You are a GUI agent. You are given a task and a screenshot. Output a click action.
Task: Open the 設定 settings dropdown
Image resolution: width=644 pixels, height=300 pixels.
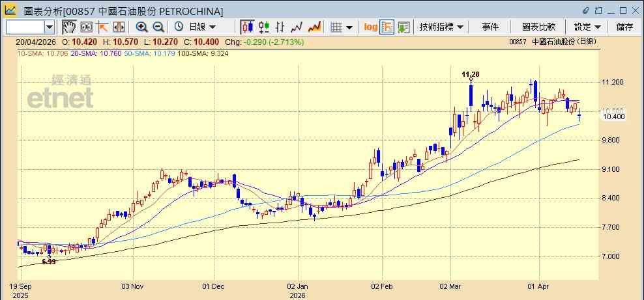[587, 27]
